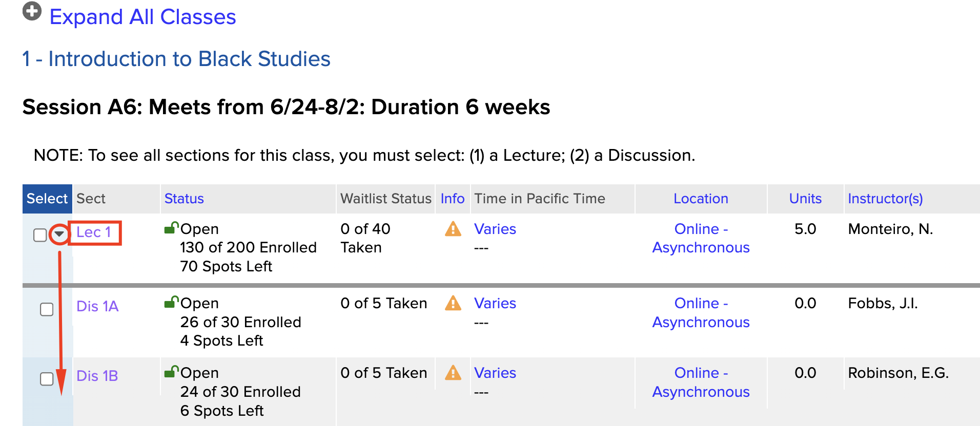This screenshot has height=426, width=980.
Task: Click the open lock icon for Dis 1B
Action: tap(171, 372)
